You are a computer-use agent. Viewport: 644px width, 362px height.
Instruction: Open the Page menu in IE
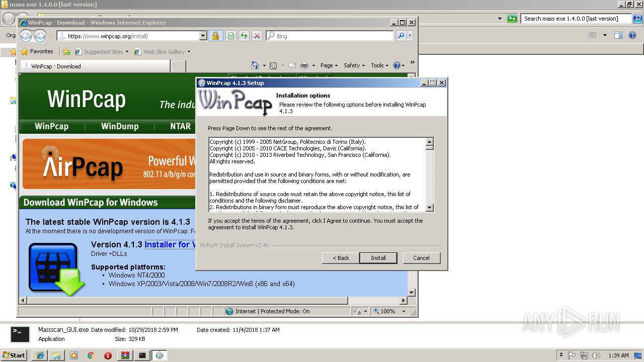pyautogui.click(x=329, y=65)
